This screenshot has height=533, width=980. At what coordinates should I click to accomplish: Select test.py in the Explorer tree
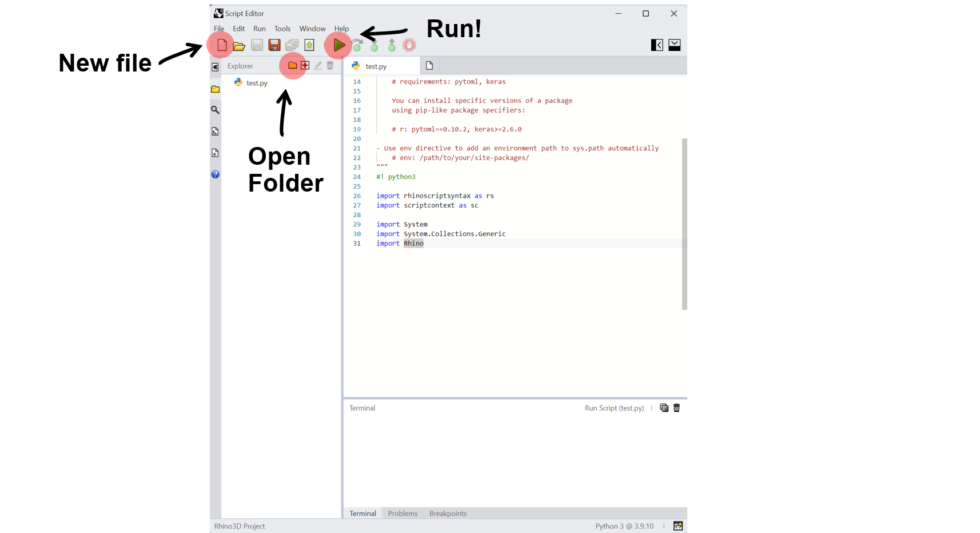tap(257, 83)
